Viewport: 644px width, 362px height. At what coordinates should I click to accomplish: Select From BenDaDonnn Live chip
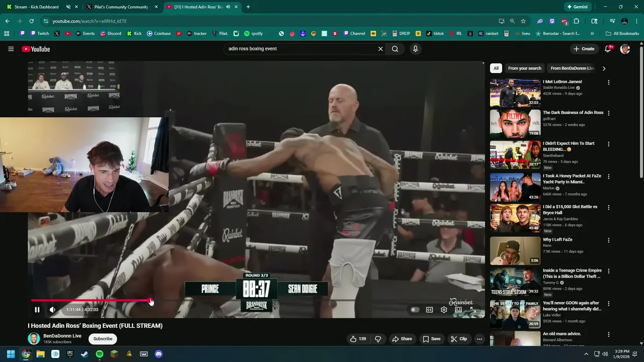point(573,68)
